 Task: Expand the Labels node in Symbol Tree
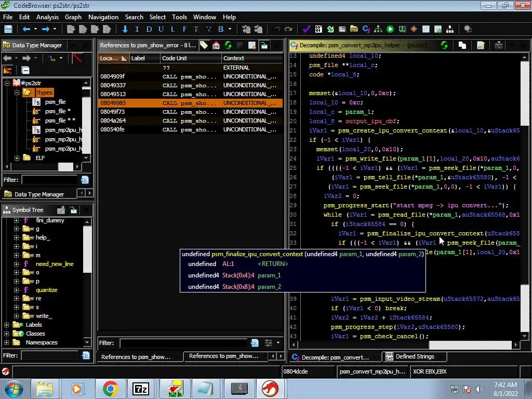coord(7,325)
